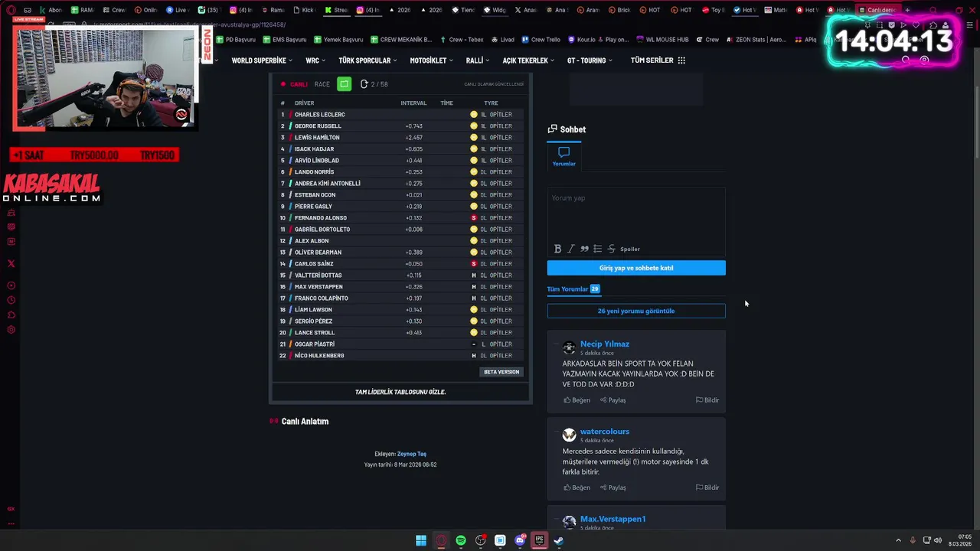Expand the GT - TOURING menu
This screenshot has width=980, height=551.
click(x=590, y=60)
